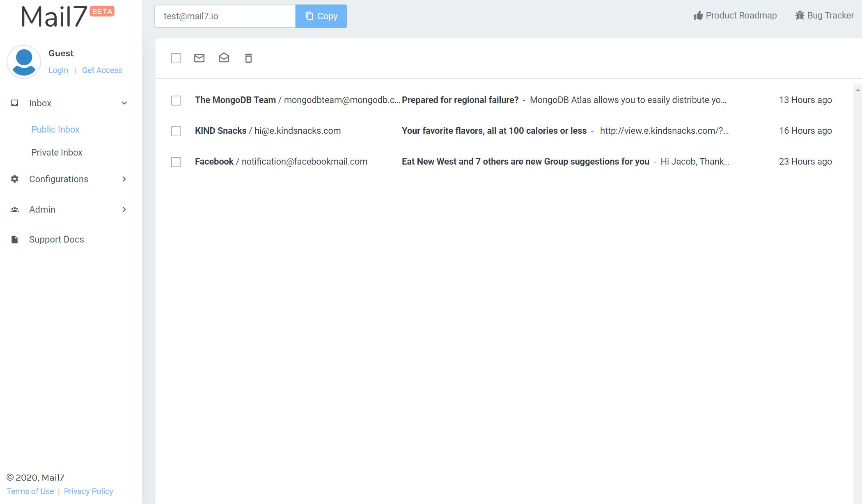Click the Guest avatar image

[24, 62]
